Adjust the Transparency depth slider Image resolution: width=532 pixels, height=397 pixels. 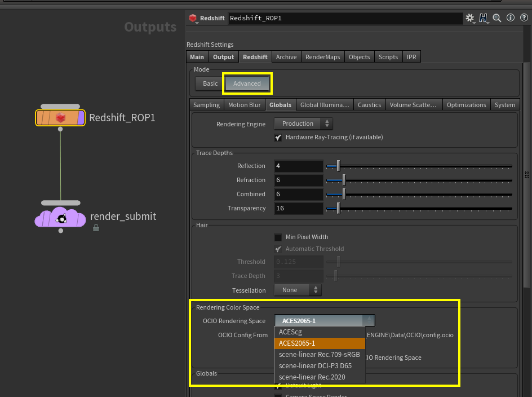419,208
